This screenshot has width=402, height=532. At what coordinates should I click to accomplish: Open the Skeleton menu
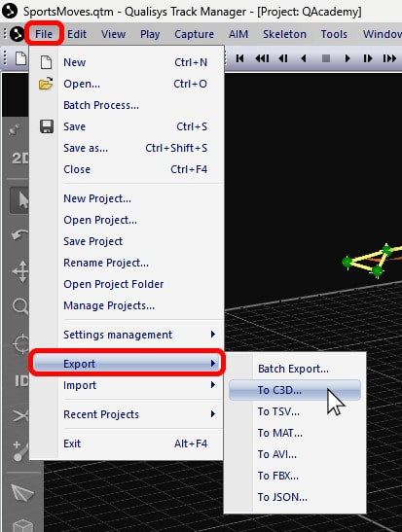pos(284,34)
